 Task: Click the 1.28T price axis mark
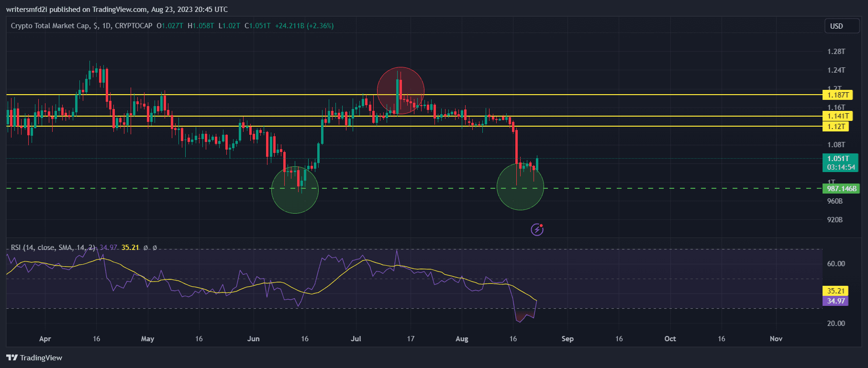(x=836, y=52)
